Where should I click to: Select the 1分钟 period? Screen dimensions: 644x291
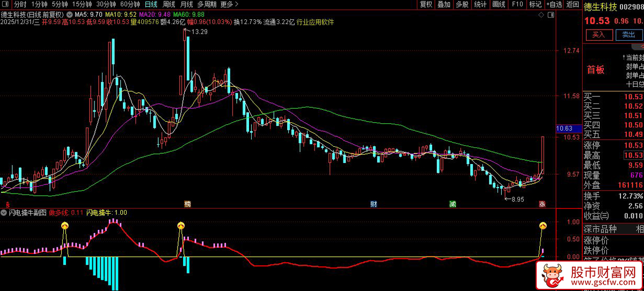point(40,4)
